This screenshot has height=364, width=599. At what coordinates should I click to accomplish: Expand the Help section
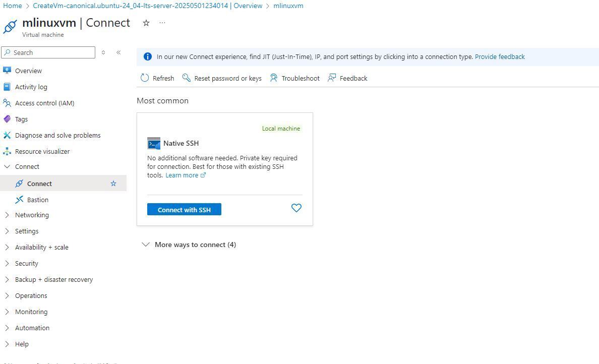(x=7, y=344)
